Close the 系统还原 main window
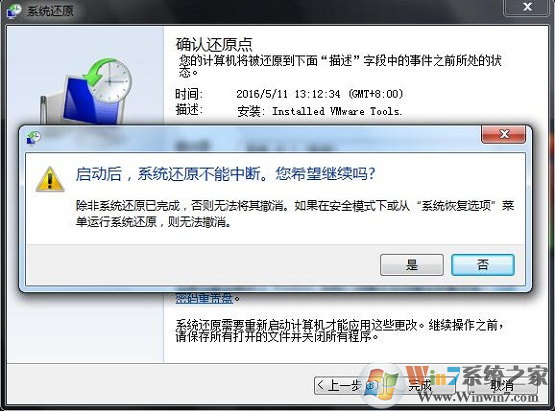The height and width of the screenshot is (411, 555). 527,7
